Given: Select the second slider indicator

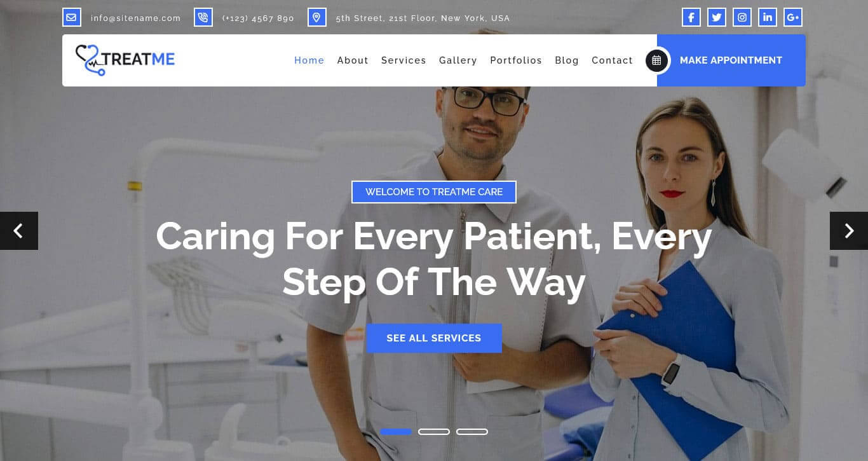Looking at the screenshot, I should tap(434, 432).
